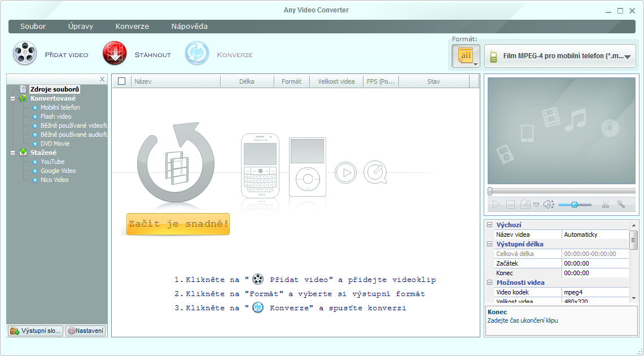This screenshot has width=644, height=356.
Task: Click properties panel scroll-up arrow
Action: pyautogui.click(x=634, y=225)
